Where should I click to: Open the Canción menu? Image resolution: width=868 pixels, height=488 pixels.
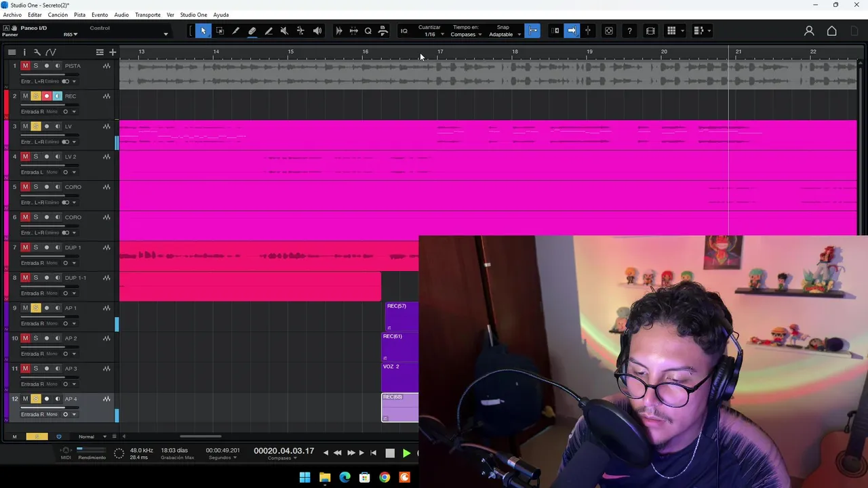[58, 15]
